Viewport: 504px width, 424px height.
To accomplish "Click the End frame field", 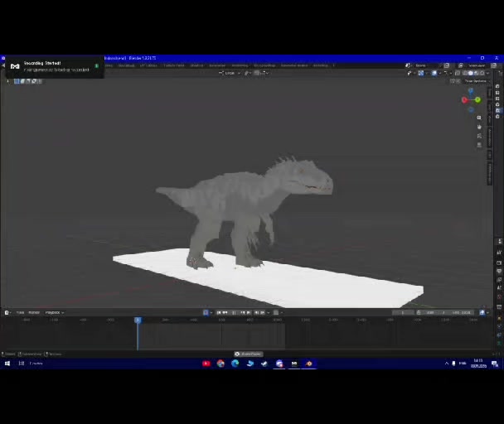I will pos(459,312).
